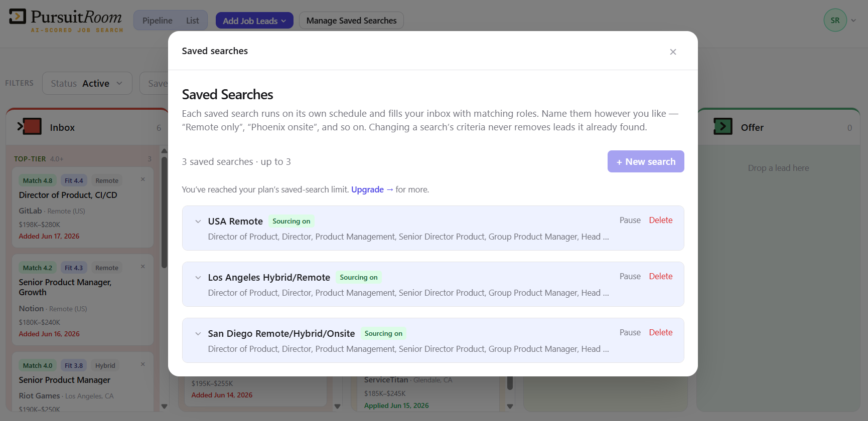This screenshot has width=868, height=421.
Task: Click Manage Saved Searches button
Action: coord(351,21)
